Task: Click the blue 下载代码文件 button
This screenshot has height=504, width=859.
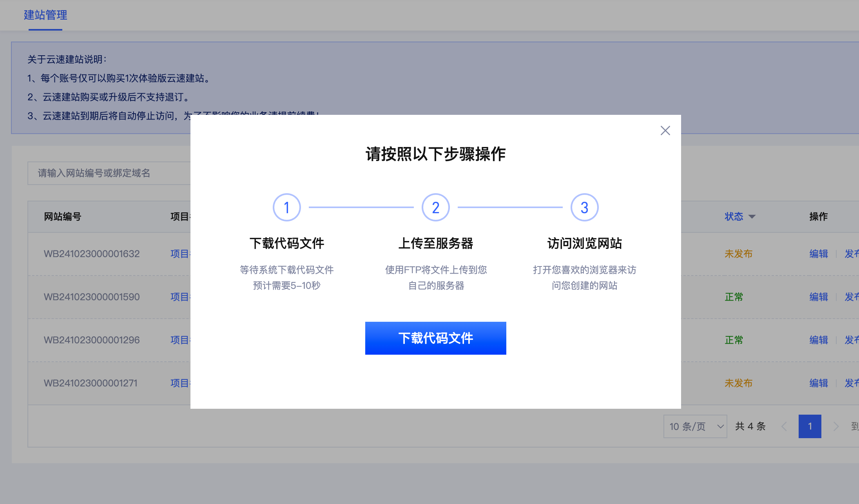Action: pyautogui.click(x=435, y=338)
